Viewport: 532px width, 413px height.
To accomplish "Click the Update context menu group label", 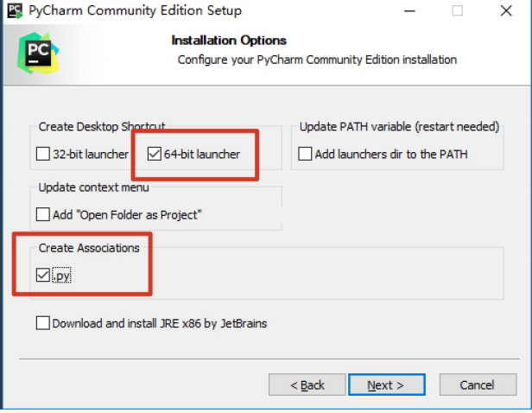I will 93,187.
